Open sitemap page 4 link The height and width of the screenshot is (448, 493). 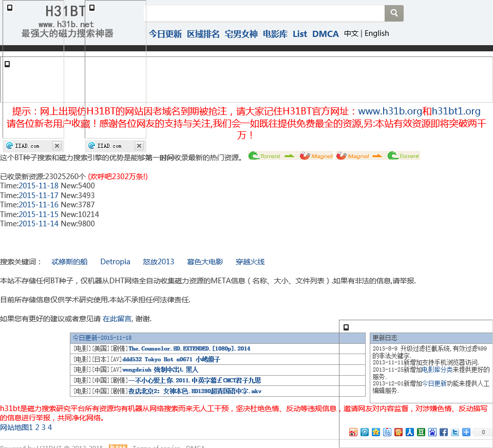[x=50, y=427]
